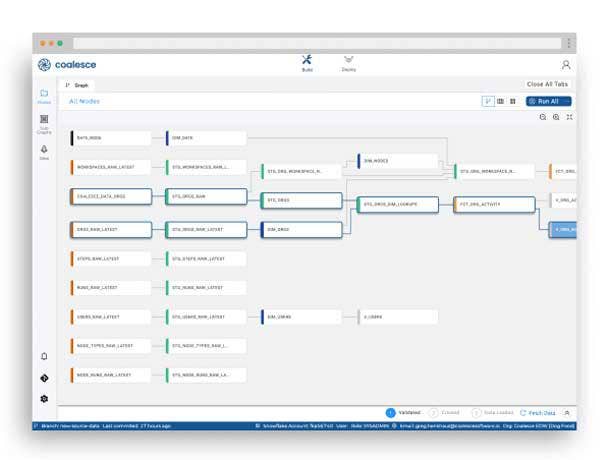
Task: Click the Jobs icon in the sidebar
Action: pos(44,151)
